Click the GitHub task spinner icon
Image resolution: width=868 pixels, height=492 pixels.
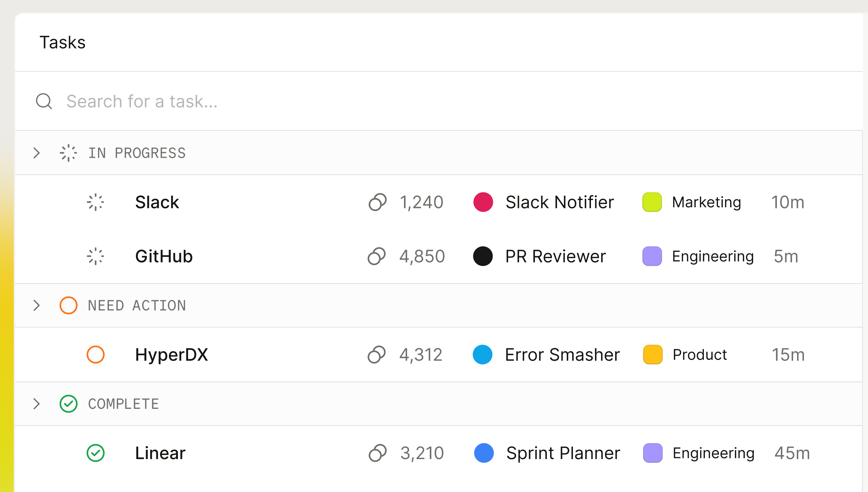click(95, 256)
